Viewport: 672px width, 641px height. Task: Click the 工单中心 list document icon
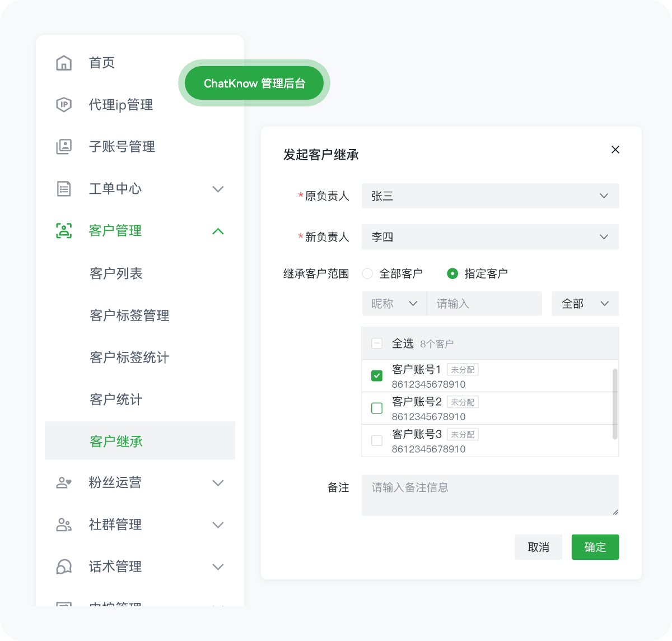[x=64, y=189]
